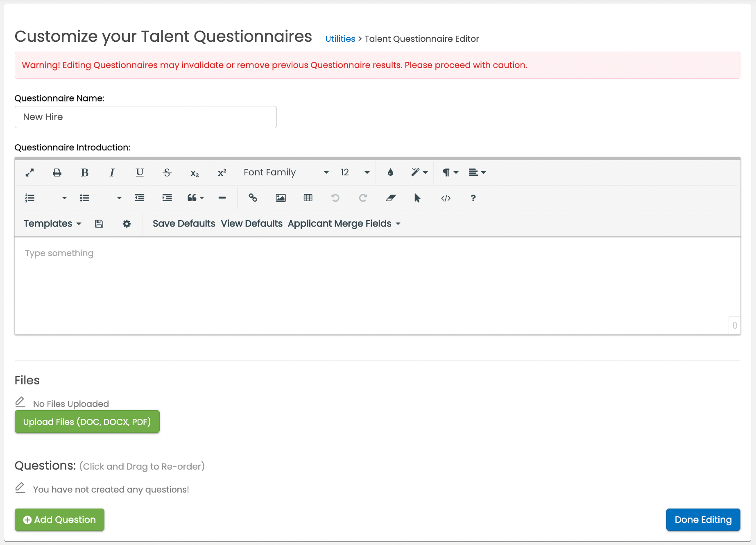
Task: Open code view with the </> icon
Action: pyautogui.click(x=446, y=198)
